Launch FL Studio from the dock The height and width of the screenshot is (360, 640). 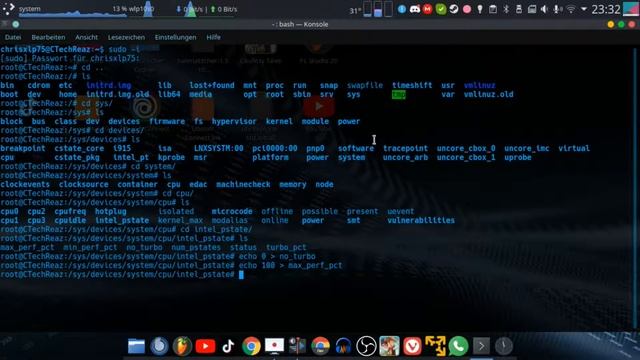tap(182, 346)
